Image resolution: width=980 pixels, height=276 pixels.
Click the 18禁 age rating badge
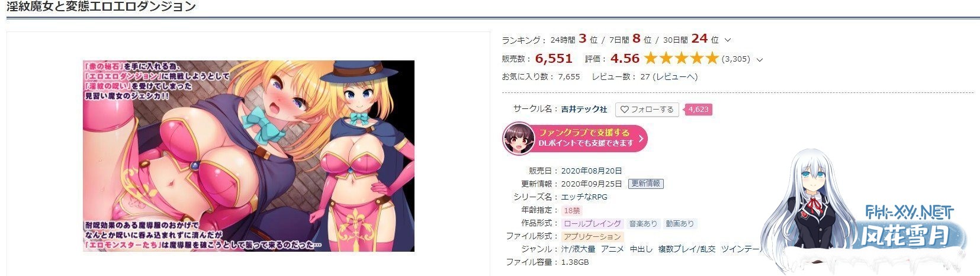[572, 210]
